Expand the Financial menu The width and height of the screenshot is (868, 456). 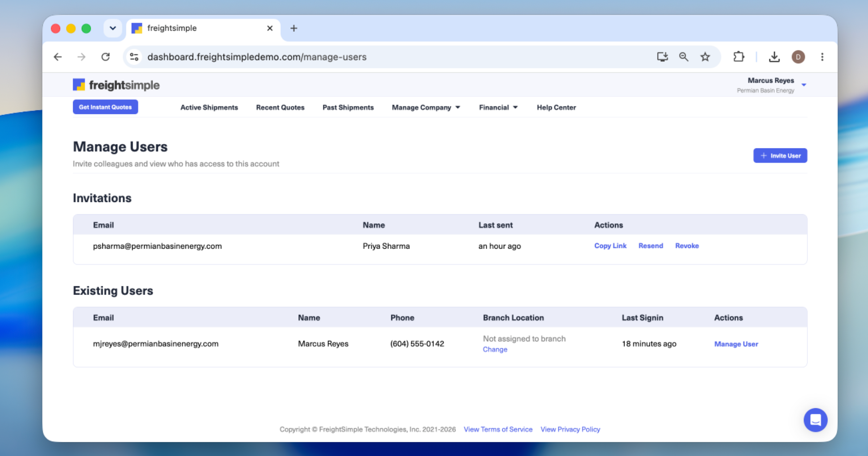(498, 107)
